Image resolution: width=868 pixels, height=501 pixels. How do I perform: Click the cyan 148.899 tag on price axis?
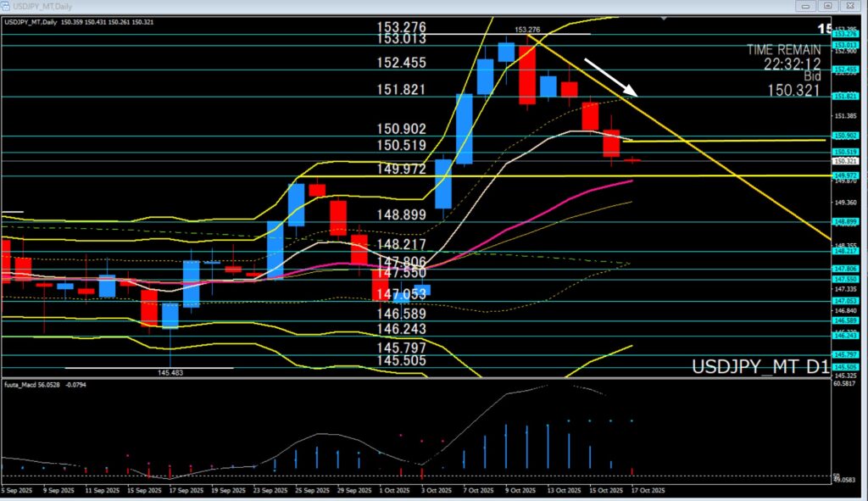coord(848,222)
